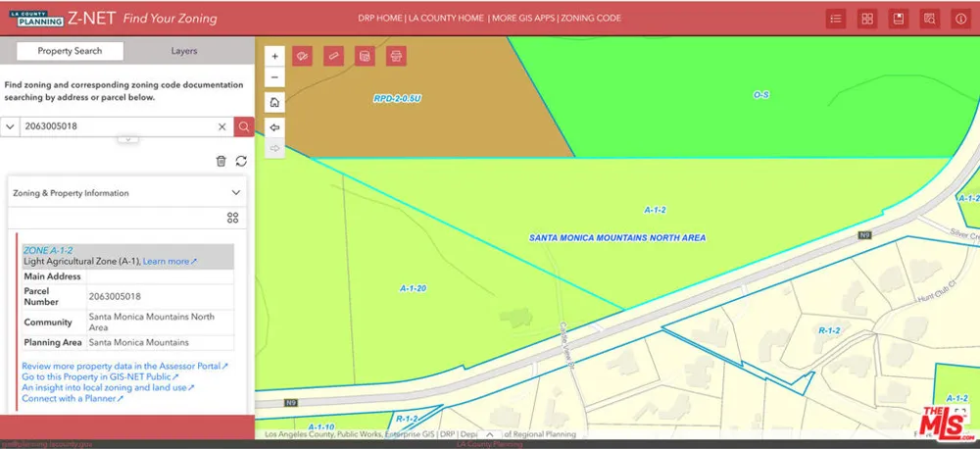980x449 pixels.
Task: Click parcel number value 2063005018 in table
Action: pos(115,296)
